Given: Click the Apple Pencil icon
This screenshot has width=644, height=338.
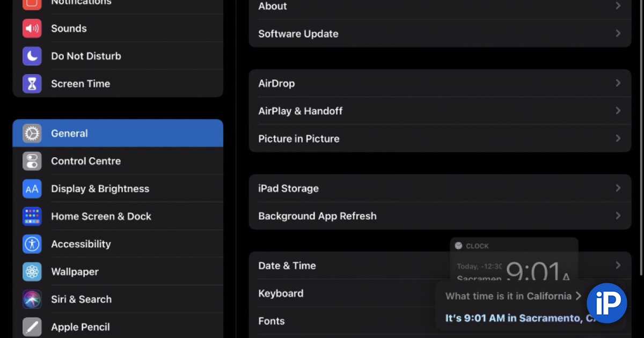Looking at the screenshot, I should [32, 327].
